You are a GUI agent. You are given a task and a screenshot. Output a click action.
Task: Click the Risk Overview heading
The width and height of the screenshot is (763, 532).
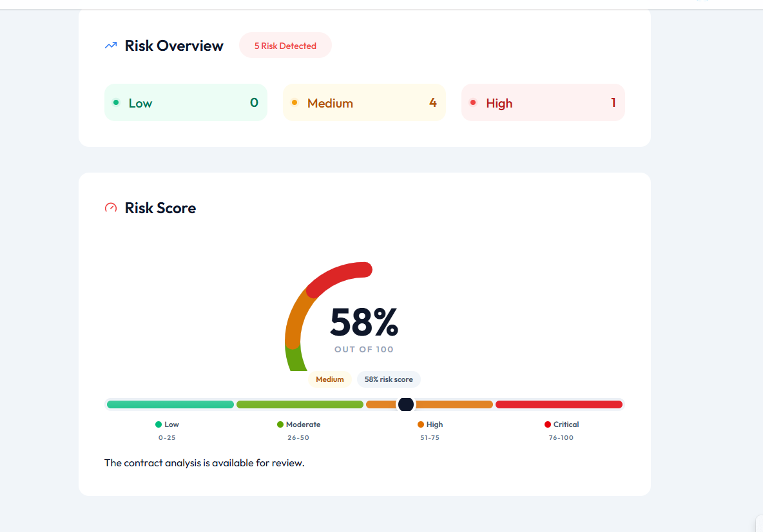click(174, 46)
